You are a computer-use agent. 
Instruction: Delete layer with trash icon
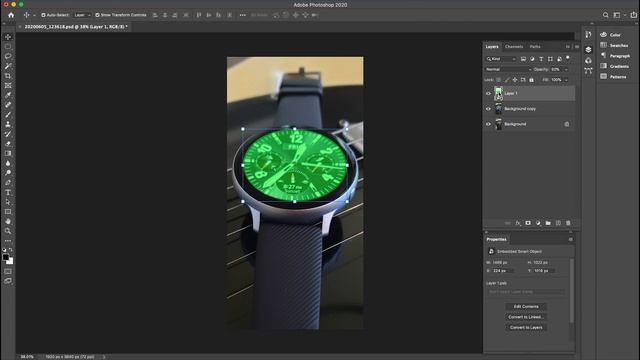click(x=568, y=223)
